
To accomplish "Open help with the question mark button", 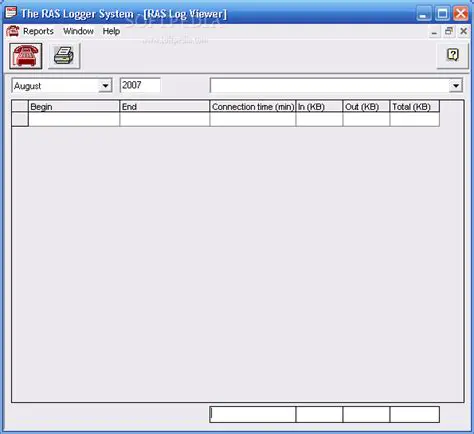I will (x=453, y=55).
